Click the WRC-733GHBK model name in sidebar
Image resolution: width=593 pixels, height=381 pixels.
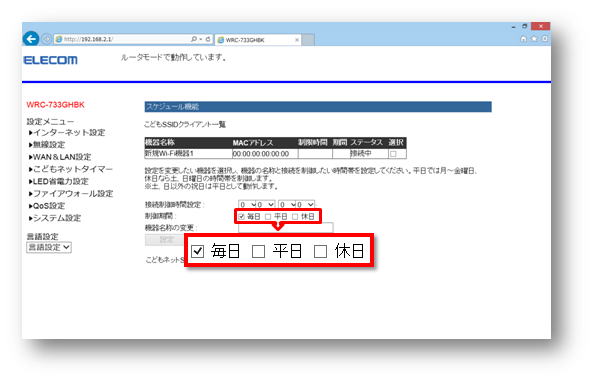(x=56, y=105)
